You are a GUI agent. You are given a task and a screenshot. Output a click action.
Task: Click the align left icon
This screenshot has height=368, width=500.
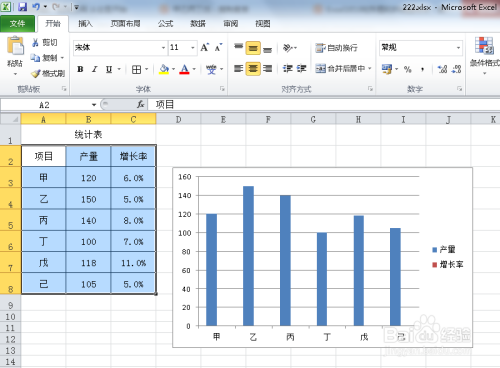pos(238,69)
